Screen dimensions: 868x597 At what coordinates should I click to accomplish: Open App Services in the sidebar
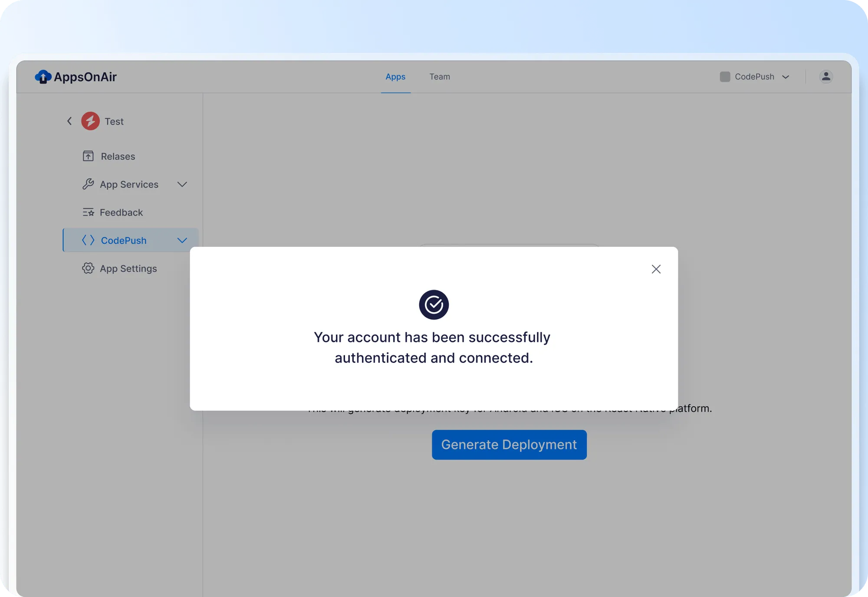point(129,185)
